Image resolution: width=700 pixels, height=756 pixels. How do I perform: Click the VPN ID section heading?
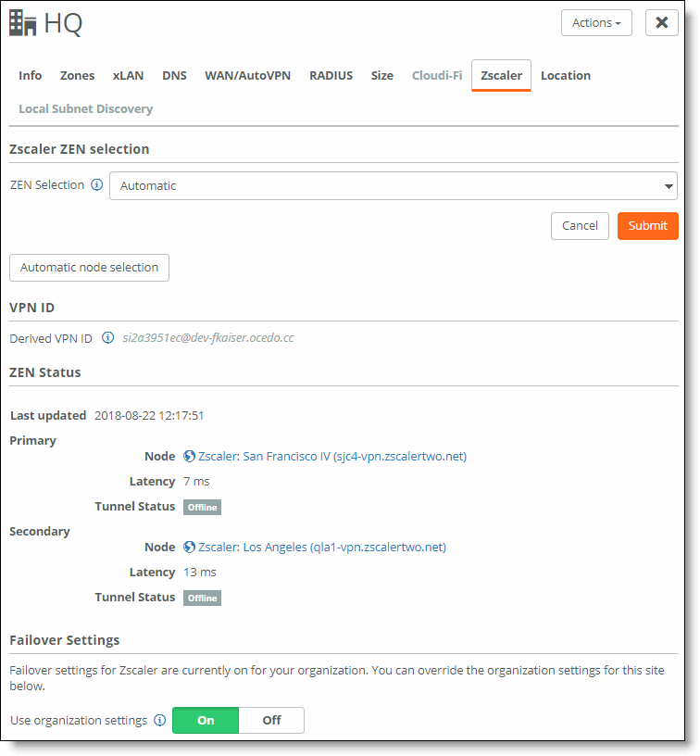click(x=32, y=308)
